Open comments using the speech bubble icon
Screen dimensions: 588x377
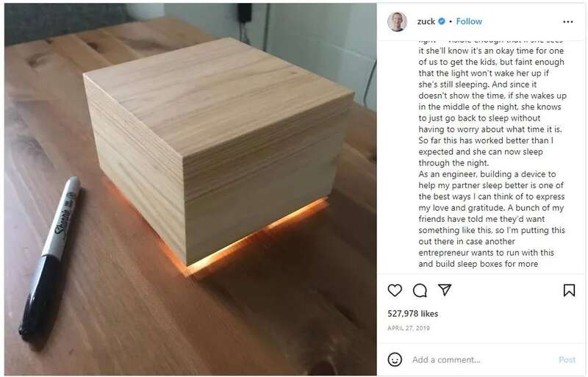[x=420, y=290]
